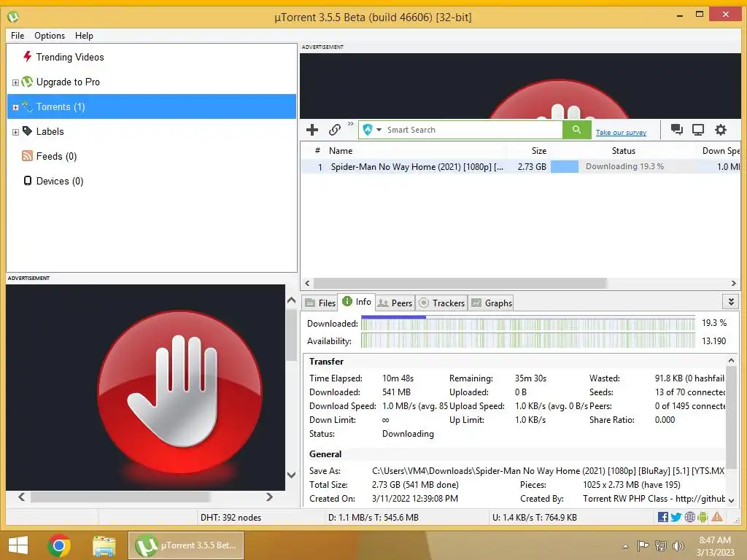Click the Downloaded pieces progress bar

click(528, 323)
